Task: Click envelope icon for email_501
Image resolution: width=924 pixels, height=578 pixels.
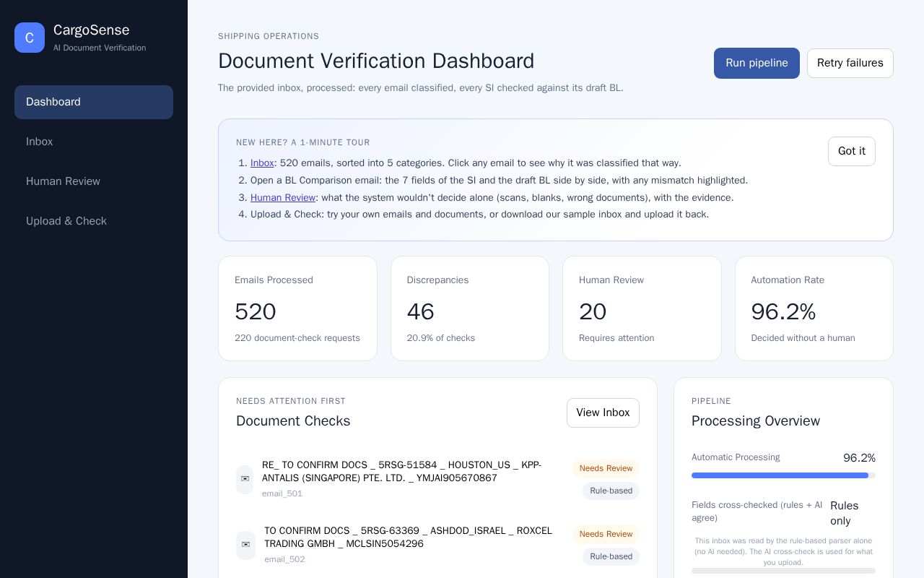Action: point(245,479)
